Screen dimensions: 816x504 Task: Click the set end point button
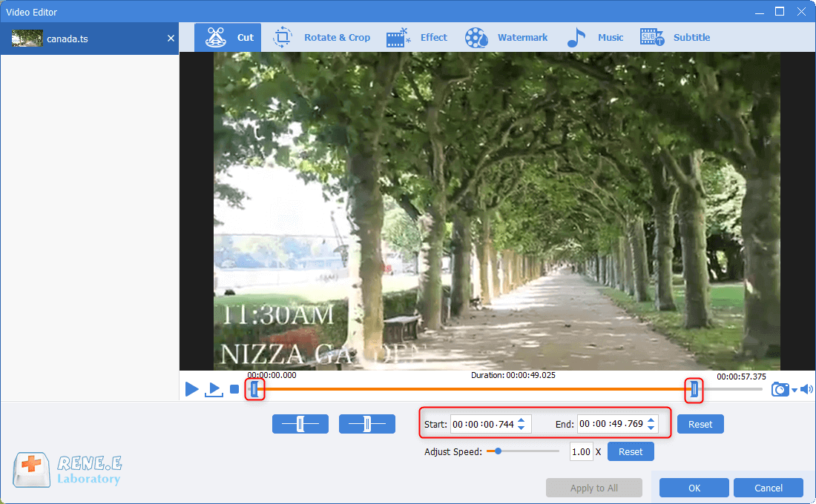point(367,424)
